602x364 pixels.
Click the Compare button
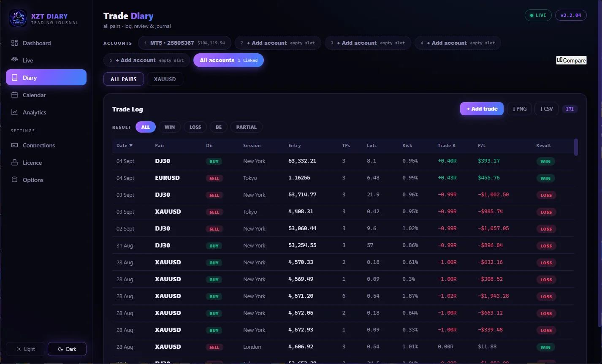coord(571,60)
